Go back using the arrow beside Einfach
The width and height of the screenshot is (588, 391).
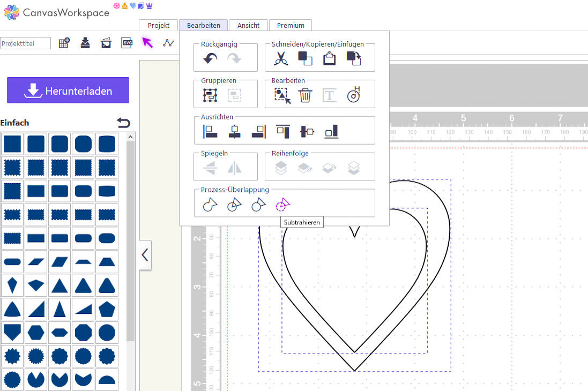pos(123,123)
